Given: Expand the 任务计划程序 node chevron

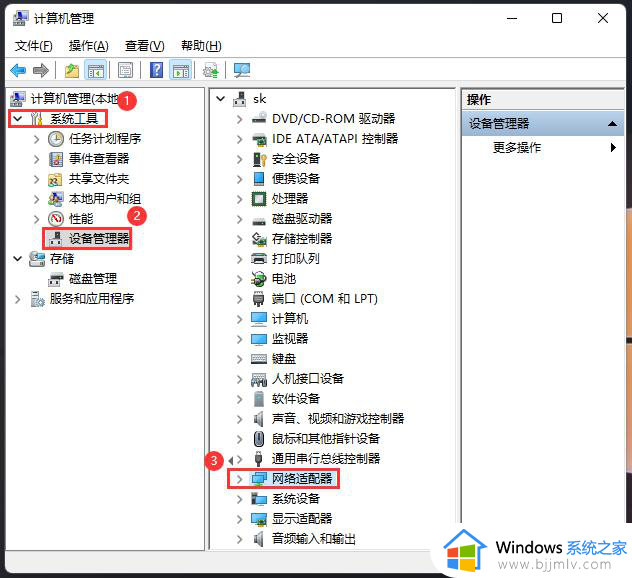Looking at the screenshot, I should (37, 139).
